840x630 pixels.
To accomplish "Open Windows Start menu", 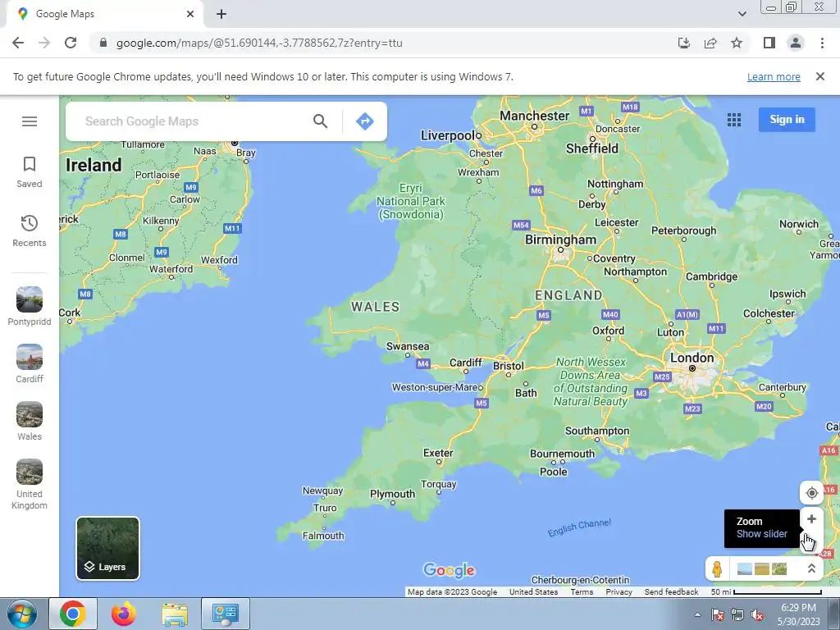I will point(21,614).
